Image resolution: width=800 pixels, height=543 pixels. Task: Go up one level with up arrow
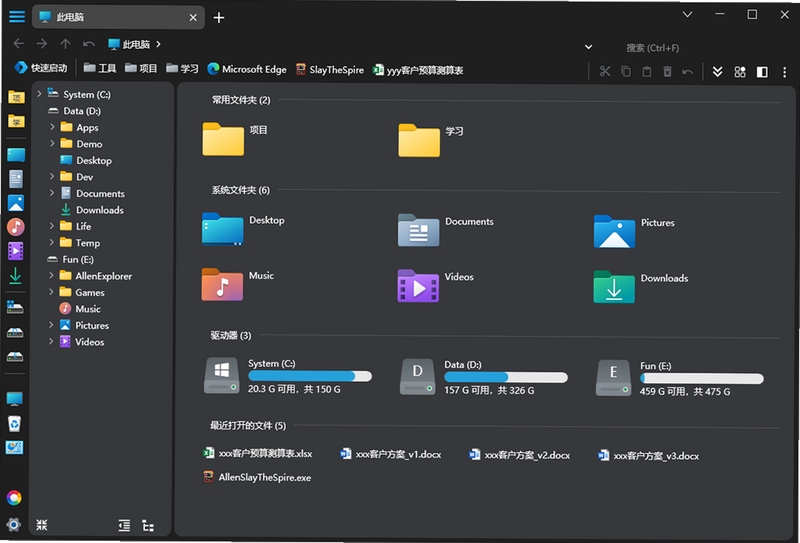[65, 44]
